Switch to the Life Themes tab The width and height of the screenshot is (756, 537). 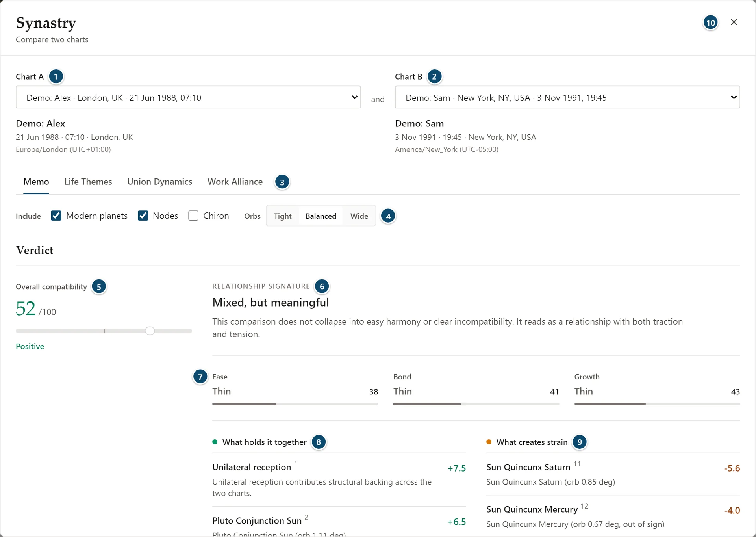(x=88, y=182)
